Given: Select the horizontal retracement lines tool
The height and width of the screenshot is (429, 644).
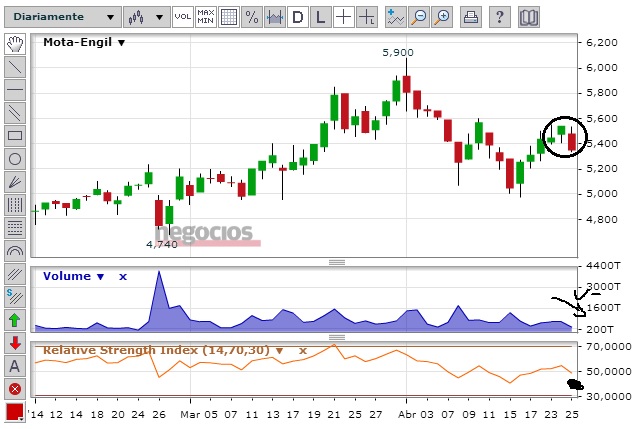Looking at the screenshot, I should tap(15, 228).
